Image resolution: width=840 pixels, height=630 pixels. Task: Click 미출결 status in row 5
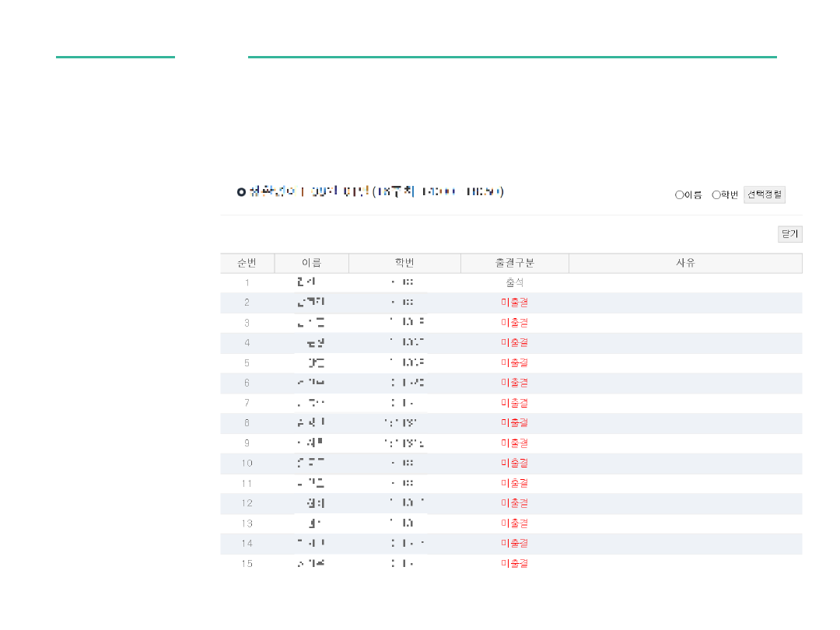tap(514, 363)
